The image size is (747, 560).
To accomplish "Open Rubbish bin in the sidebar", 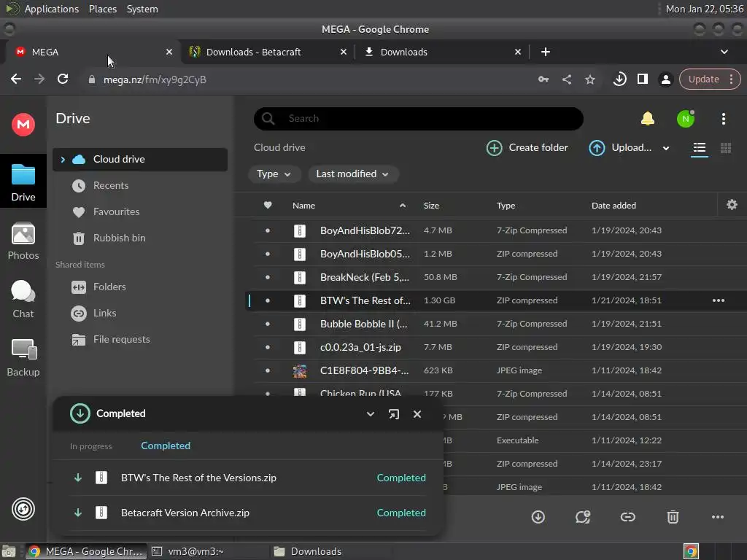I will [119, 238].
